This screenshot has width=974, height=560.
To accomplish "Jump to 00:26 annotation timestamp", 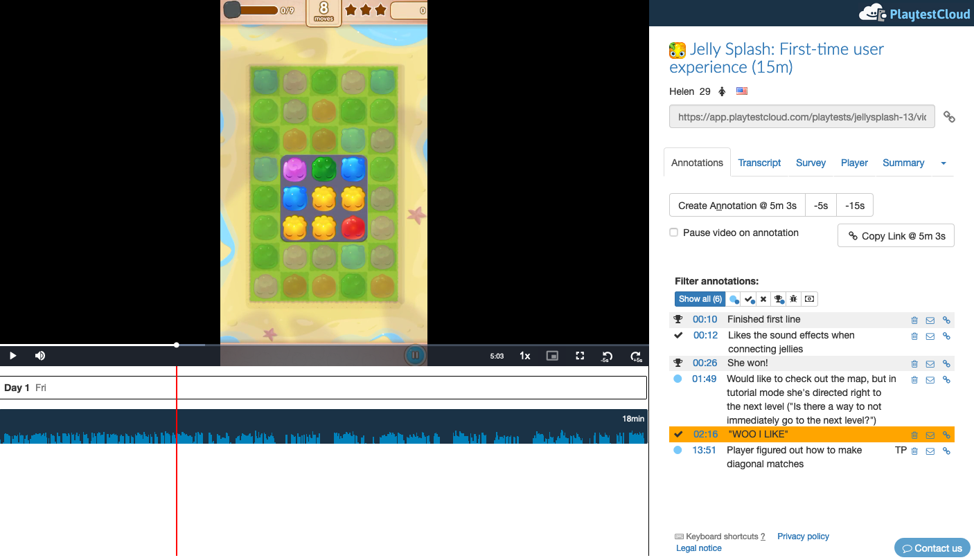I will coord(705,363).
